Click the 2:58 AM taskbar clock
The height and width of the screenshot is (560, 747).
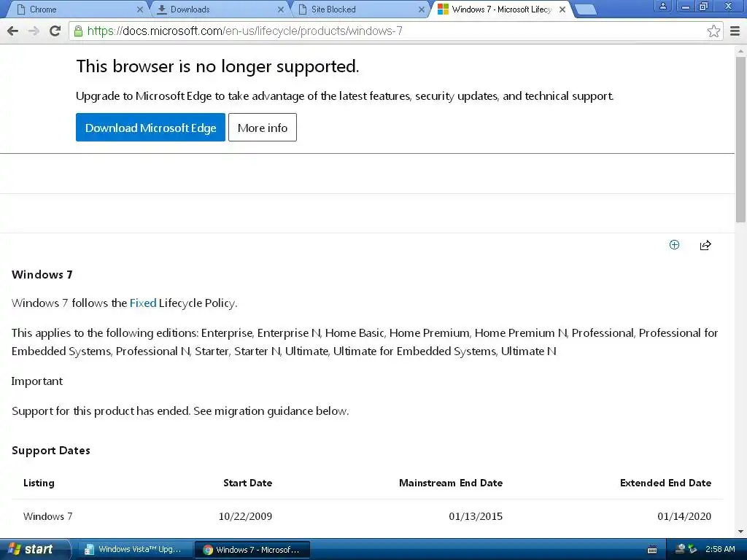(720, 549)
